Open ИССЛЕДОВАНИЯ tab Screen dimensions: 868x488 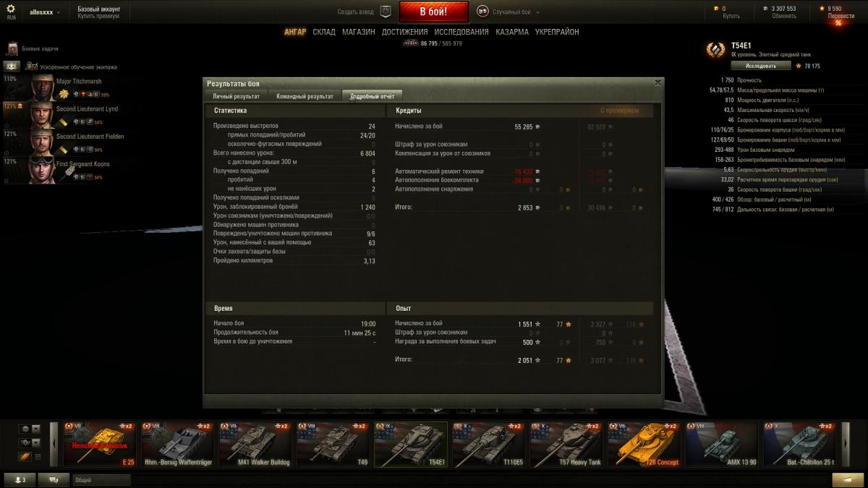pos(461,32)
